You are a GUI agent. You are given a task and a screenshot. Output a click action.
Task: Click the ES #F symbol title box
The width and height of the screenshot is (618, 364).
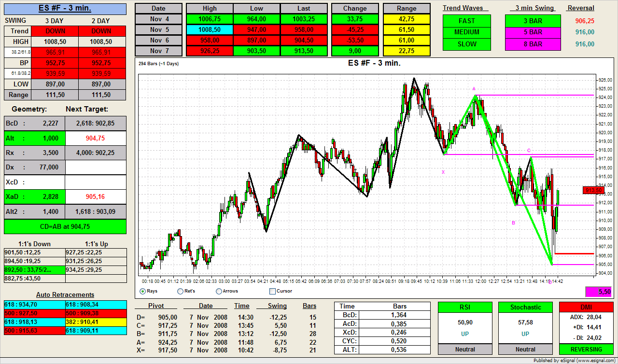point(65,9)
